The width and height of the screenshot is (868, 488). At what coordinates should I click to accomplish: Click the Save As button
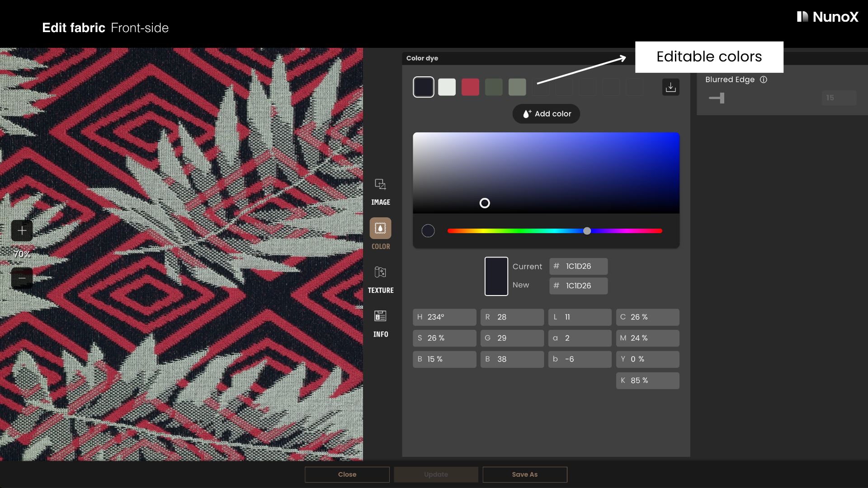tap(525, 474)
